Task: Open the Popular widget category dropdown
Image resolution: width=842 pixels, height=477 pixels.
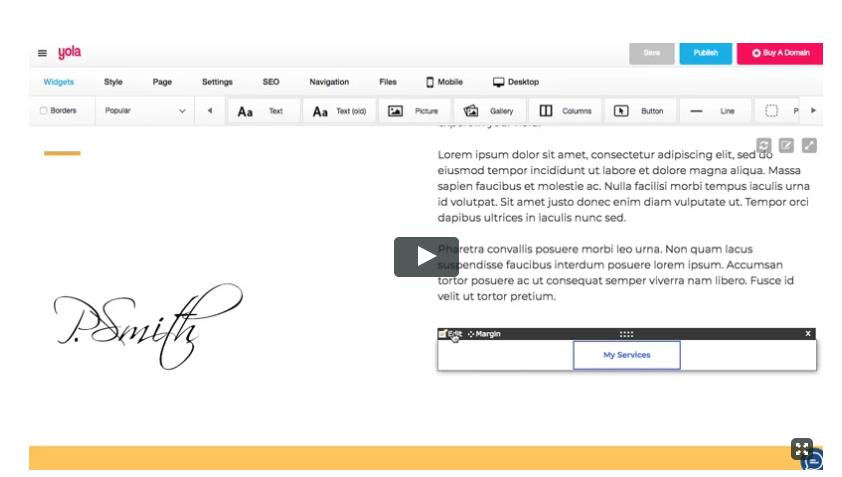Action: [145, 111]
